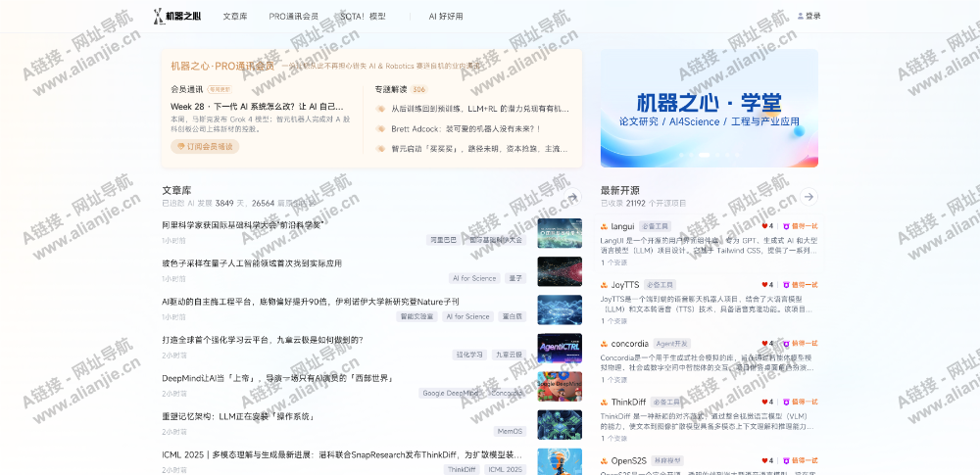This screenshot has height=475, width=980.
Task: Open article DeepMind让AI当「上帝」
Action: (277, 378)
